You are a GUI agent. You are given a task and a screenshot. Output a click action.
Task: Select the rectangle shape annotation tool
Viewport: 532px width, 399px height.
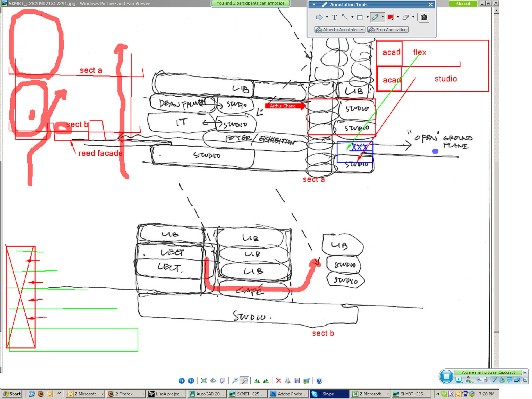coord(360,17)
